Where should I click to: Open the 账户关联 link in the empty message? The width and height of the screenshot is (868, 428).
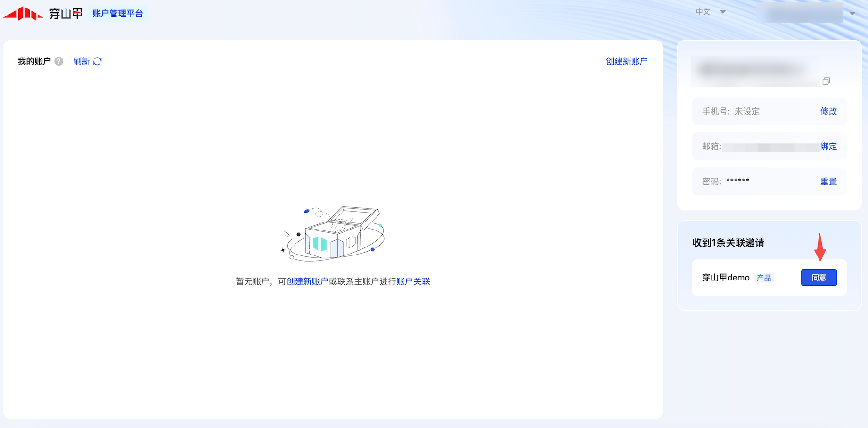pyautogui.click(x=413, y=281)
